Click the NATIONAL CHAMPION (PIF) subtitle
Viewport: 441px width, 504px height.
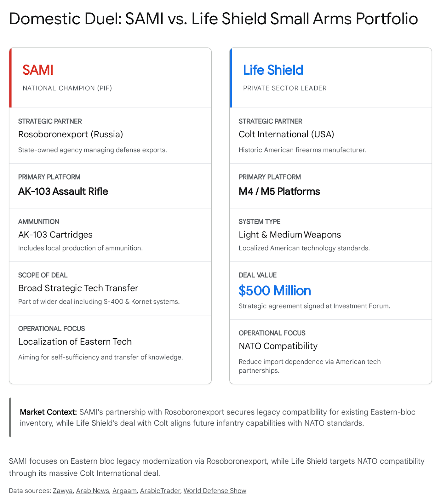pos(67,88)
